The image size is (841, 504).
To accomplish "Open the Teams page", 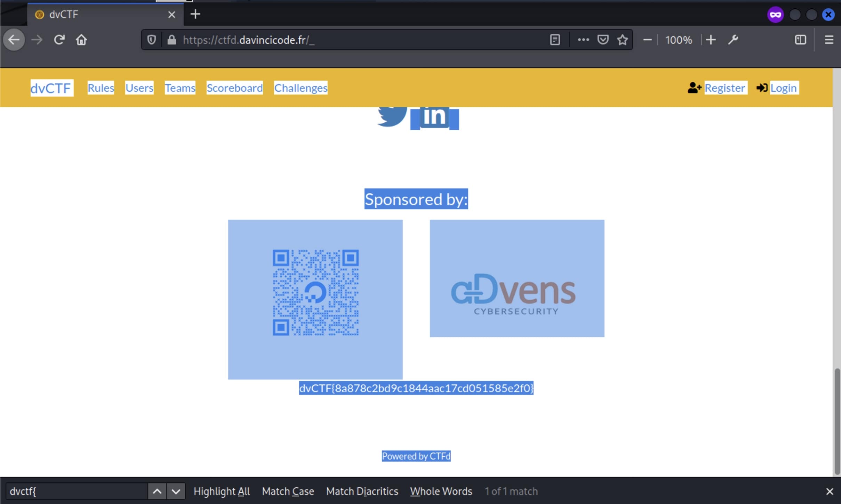I will tap(180, 88).
